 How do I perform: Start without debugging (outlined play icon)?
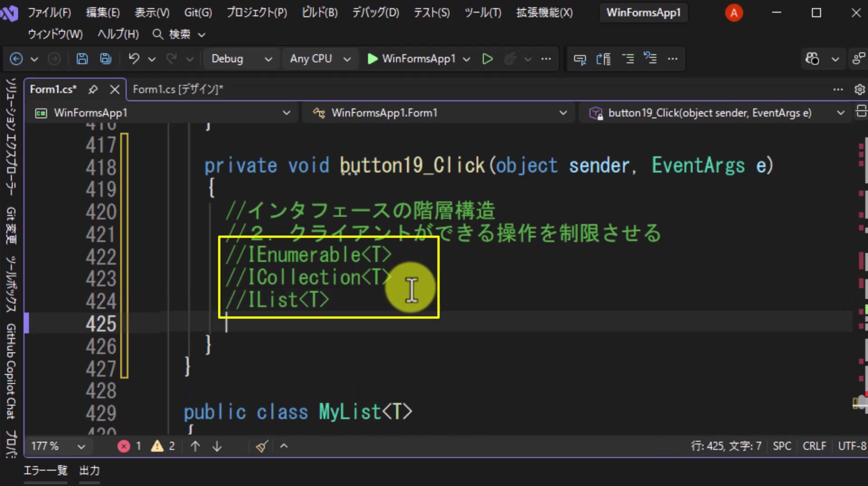click(487, 59)
